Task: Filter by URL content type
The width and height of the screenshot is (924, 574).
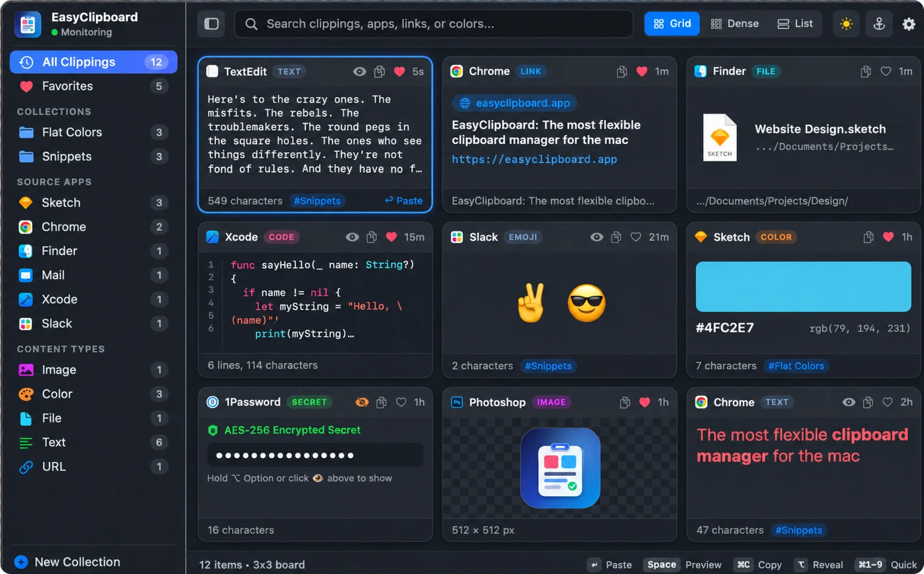Action: coord(94,467)
